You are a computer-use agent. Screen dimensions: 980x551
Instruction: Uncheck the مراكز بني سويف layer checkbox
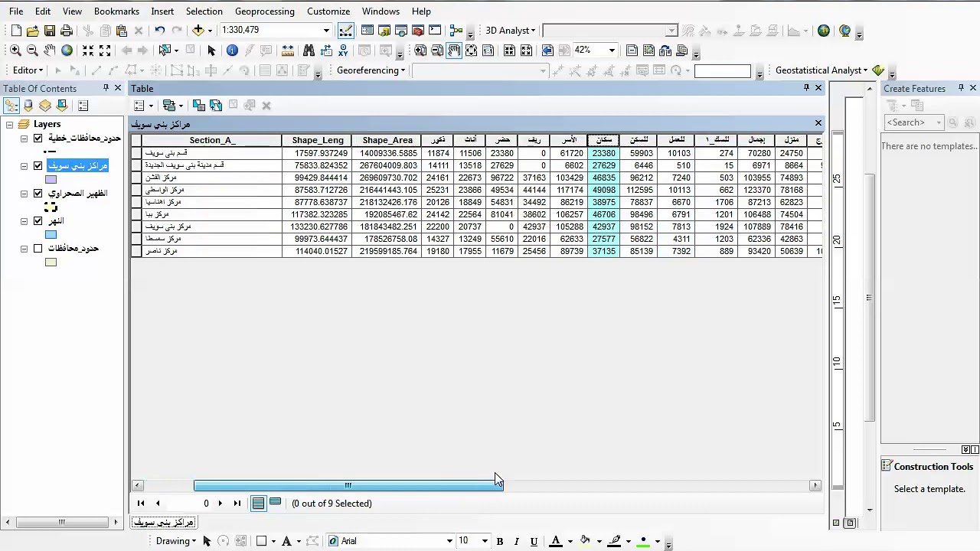pyautogui.click(x=38, y=166)
